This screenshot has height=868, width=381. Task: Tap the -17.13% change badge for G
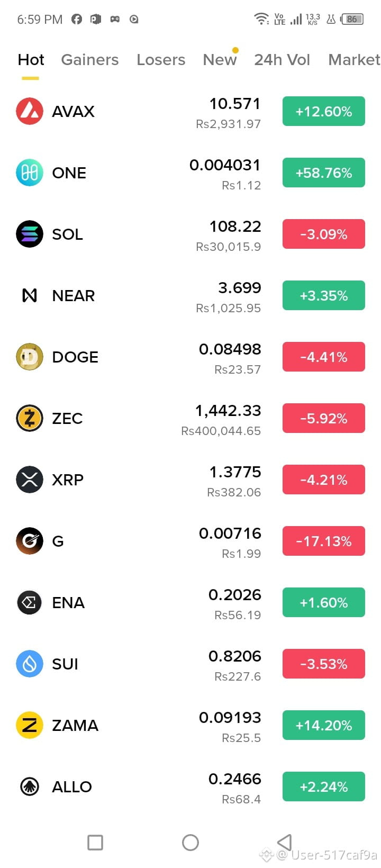pyautogui.click(x=324, y=541)
